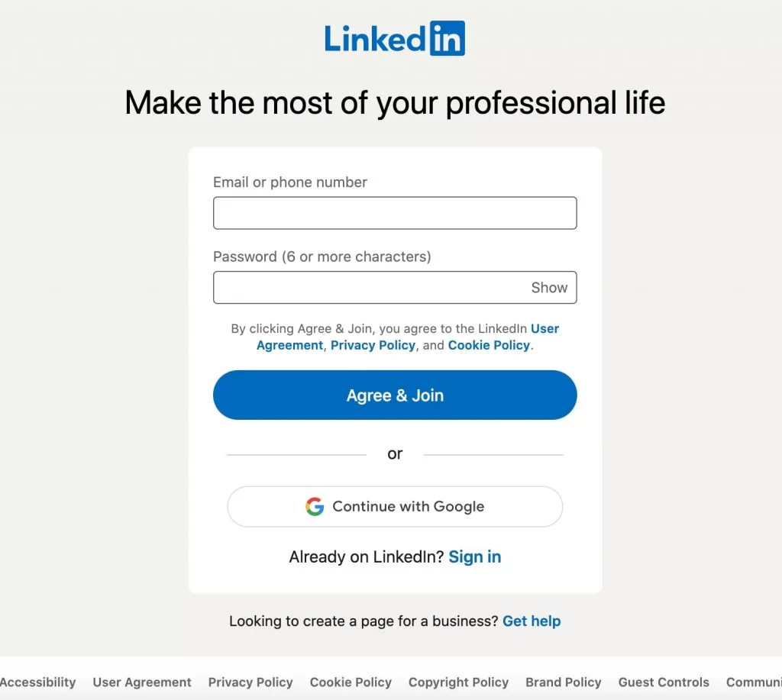Click Get help for business pages
Screen dimensions: 782x700
coord(532,621)
